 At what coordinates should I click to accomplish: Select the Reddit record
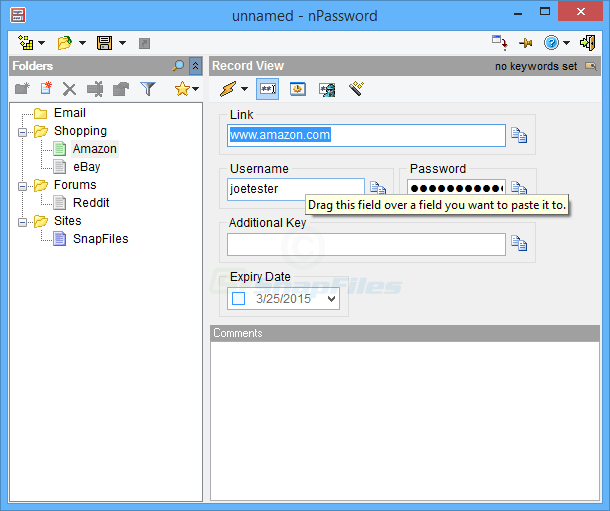pyautogui.click(x=91, y=203)
